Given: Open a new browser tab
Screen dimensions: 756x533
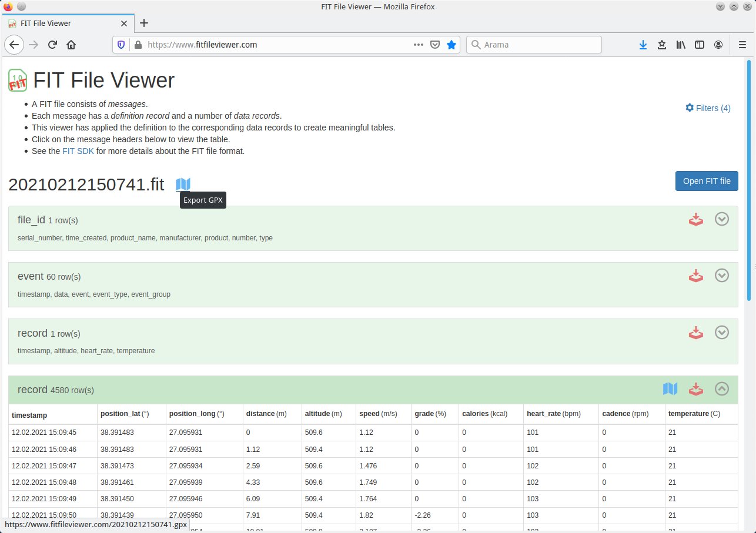Looking at the screenshot, I should [x=144, y=24].
